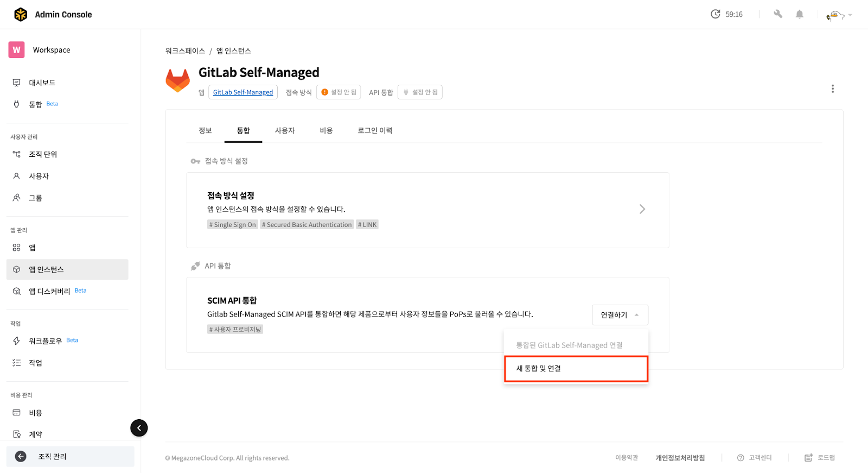Open 로드맵 footer link
868x473 pixels.
point(820,458)
